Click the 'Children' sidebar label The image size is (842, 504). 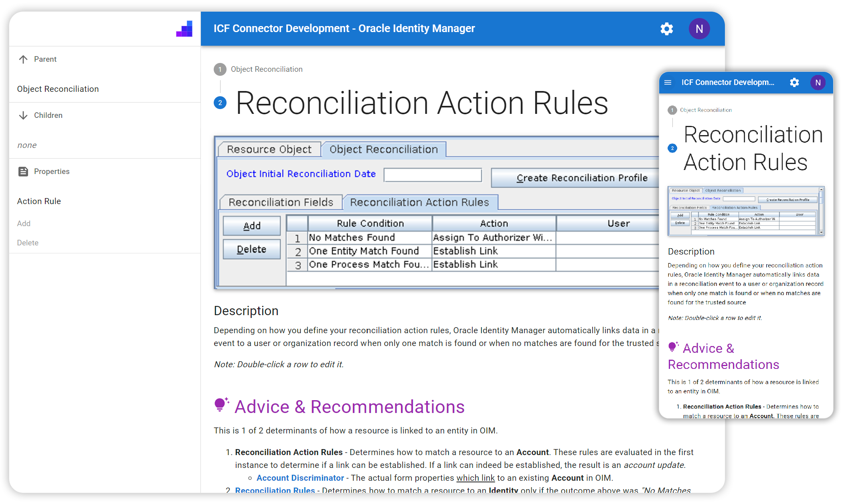click(48, 115)
